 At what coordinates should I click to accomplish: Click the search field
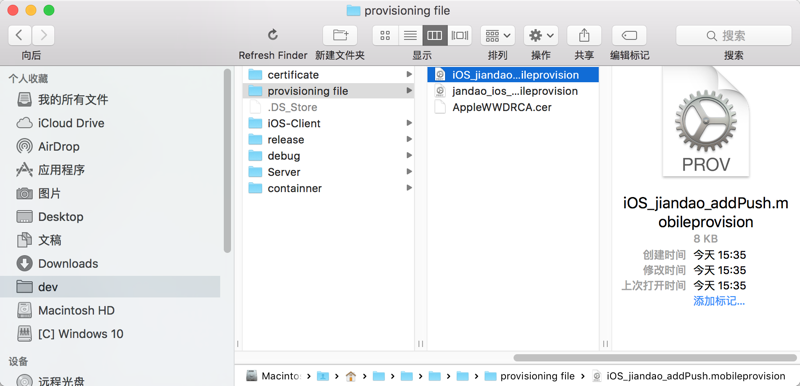[734, 35]
